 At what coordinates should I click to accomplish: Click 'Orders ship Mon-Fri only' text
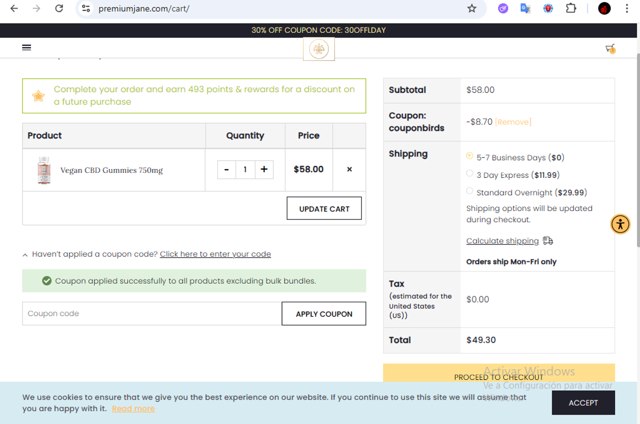click(x=511, y=262)
